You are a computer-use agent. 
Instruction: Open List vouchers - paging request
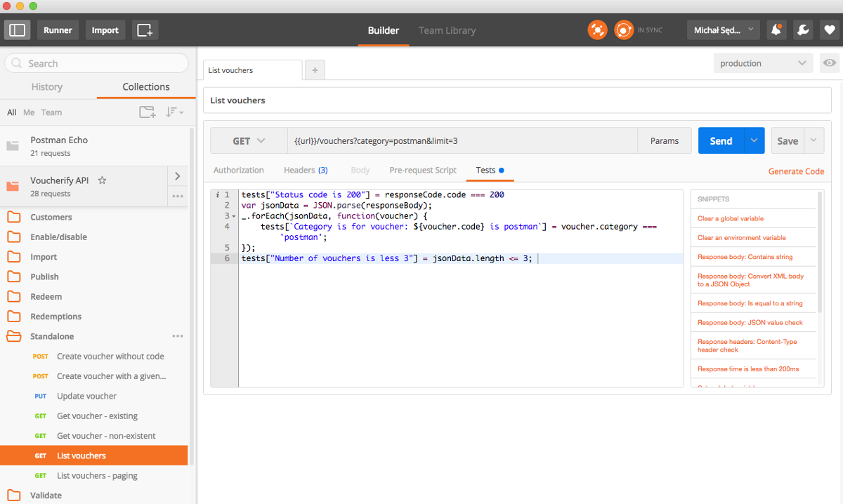click(94, 475)
